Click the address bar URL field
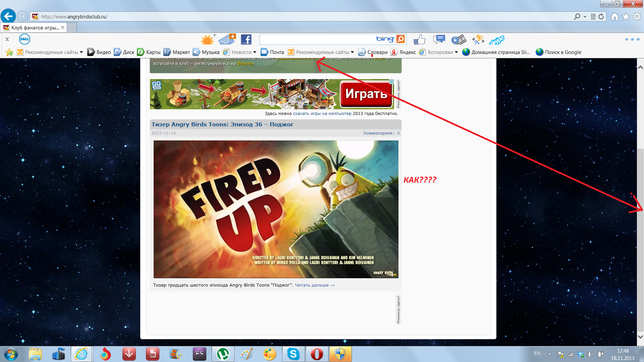This screenshot has width=644, height=362. (x=302, y=16)
